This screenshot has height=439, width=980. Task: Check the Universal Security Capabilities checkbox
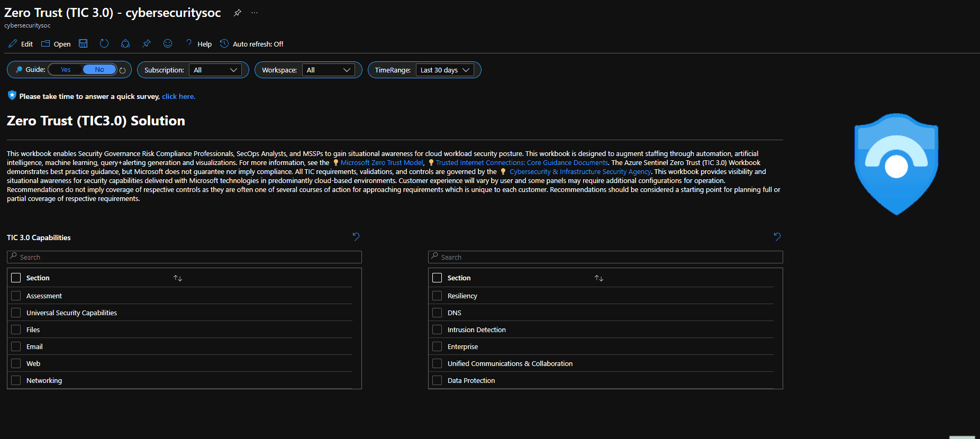(16, 313)
